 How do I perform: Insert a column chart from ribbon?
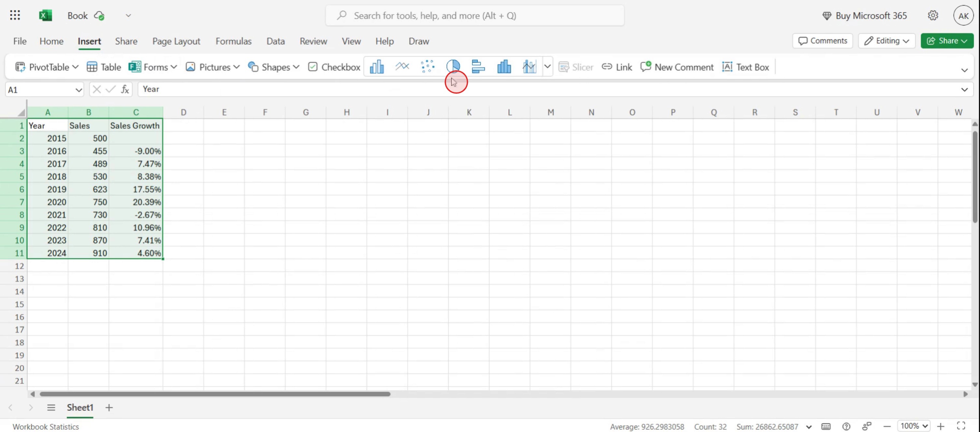click(377, 67)
